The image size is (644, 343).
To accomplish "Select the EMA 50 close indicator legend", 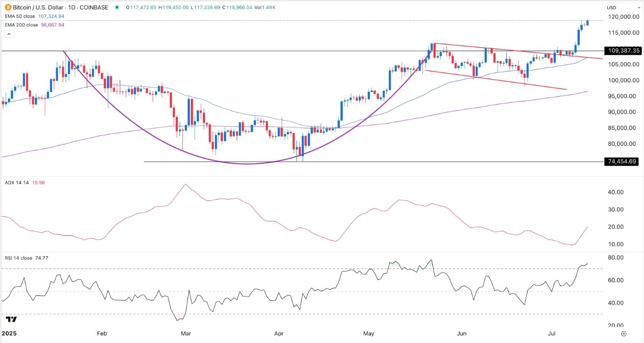I will coord(33,16).
